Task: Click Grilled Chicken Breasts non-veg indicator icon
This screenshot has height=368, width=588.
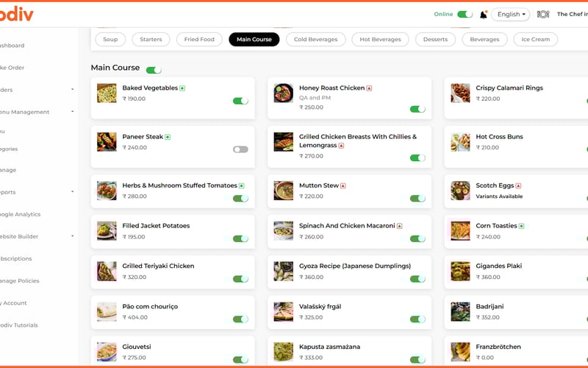Action: click(x=341, y=146)
